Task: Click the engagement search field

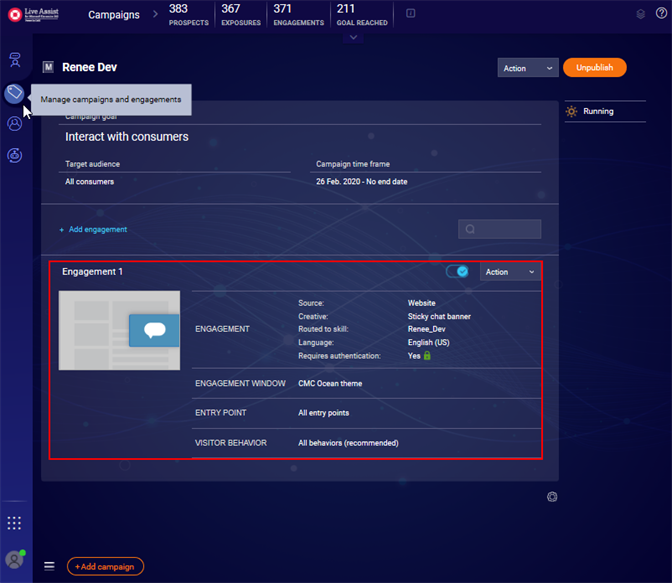Action: (499, 230)
